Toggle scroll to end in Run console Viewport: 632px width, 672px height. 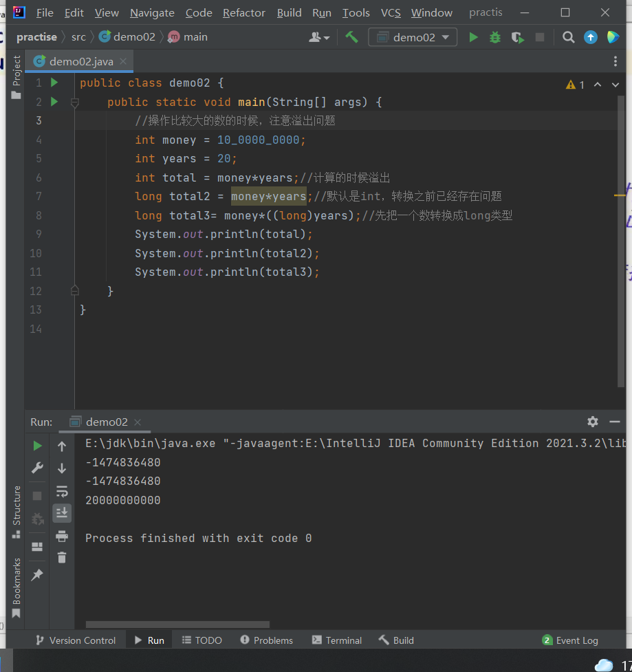click(62, 512)
